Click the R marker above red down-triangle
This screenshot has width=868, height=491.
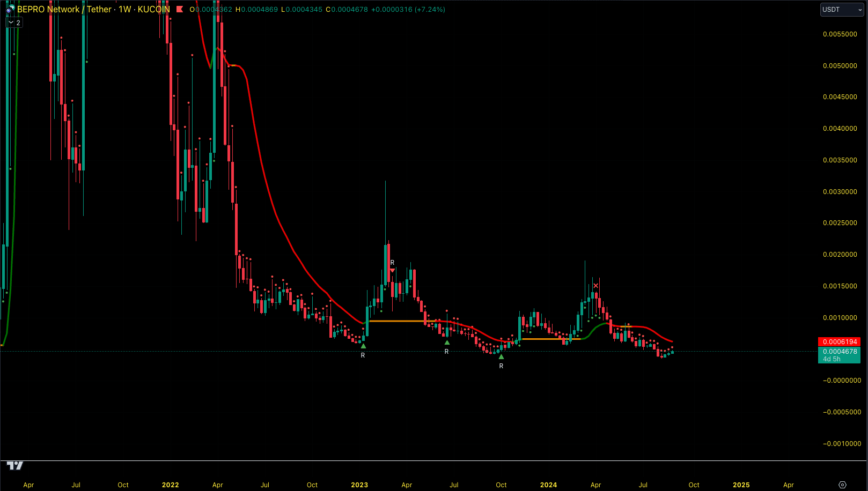click(x=393, y=263)
